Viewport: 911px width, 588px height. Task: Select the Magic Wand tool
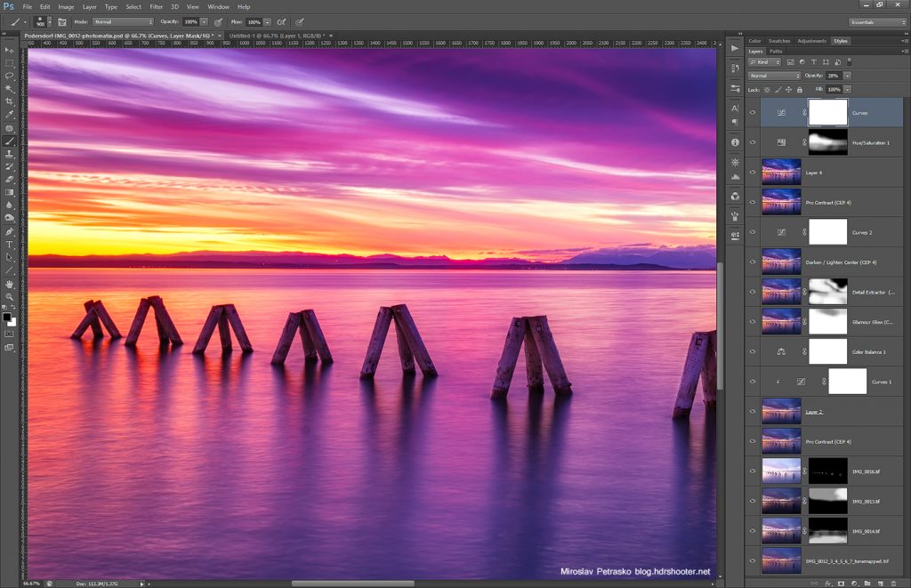pos(10,89)
